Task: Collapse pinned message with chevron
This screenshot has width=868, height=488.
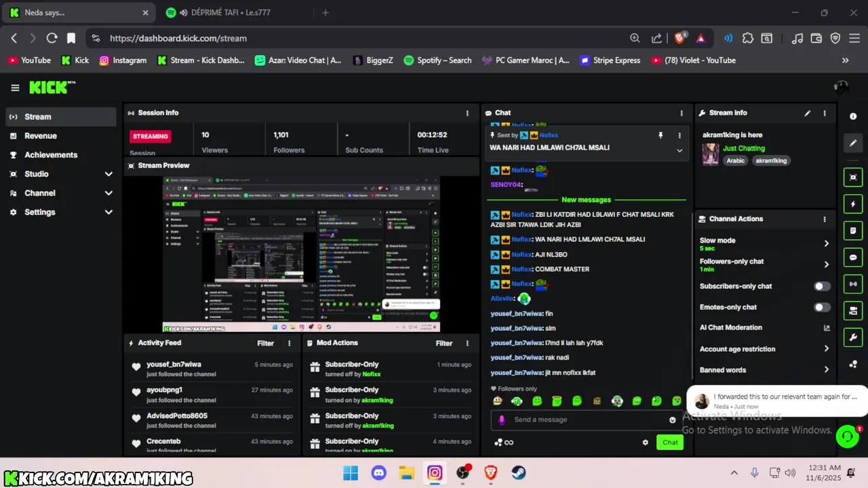Action: pos(679,150)
